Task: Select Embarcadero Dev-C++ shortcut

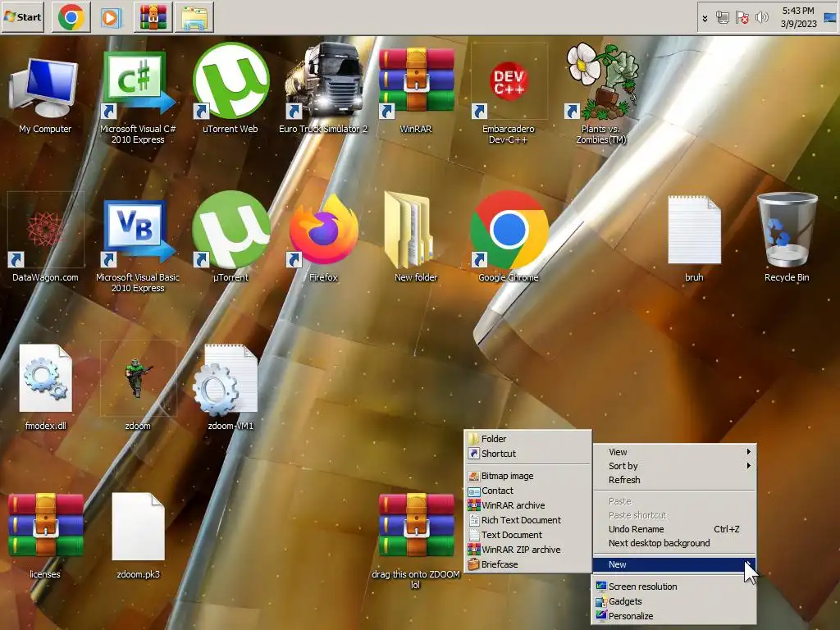Action: 509,94
